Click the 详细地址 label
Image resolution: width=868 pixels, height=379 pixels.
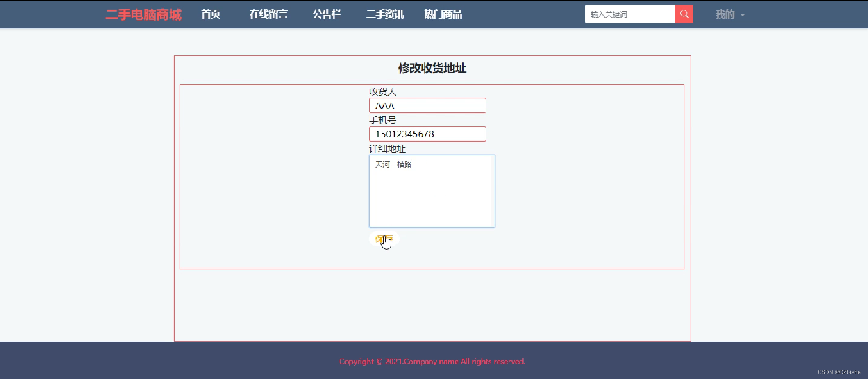pyautogui.click(x=387, y=149)
